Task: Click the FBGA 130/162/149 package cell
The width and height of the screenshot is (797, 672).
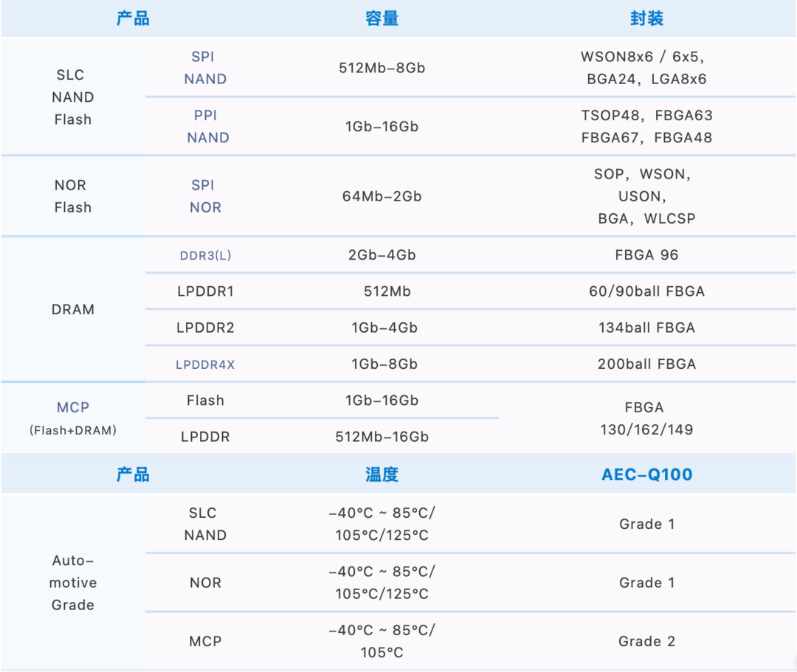Action: (x=646, y=418)
